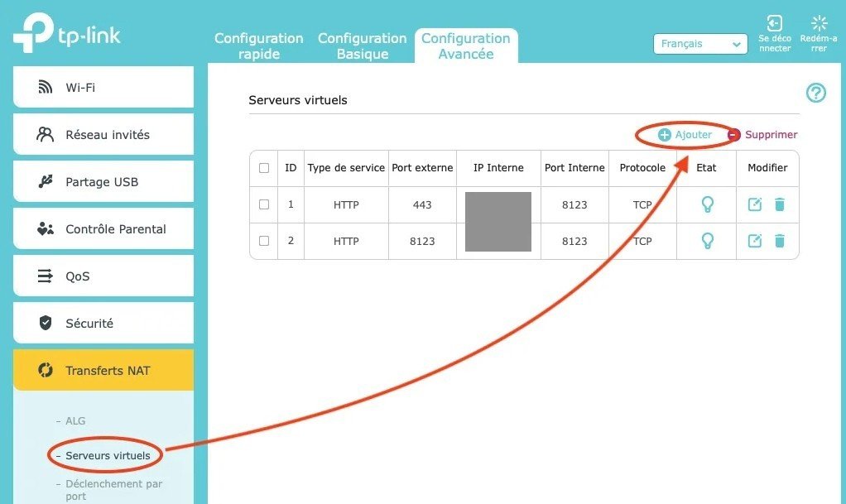Click the Redémarrer text label
This screenshot has height=504, width=846.
pyautogui.click(x=819, y=43)
